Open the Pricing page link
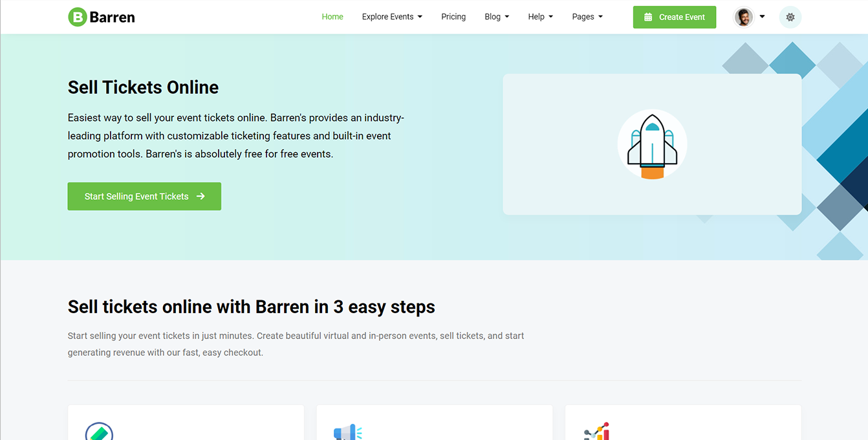The image size is (868, 440). pyautogui.click(x=453, y=17)
